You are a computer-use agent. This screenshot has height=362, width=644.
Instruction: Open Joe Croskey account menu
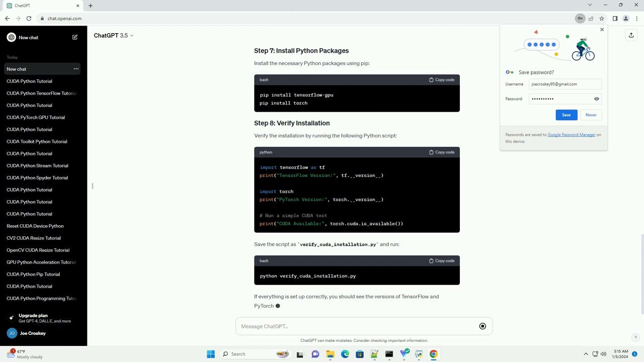(x=43, y=333)
